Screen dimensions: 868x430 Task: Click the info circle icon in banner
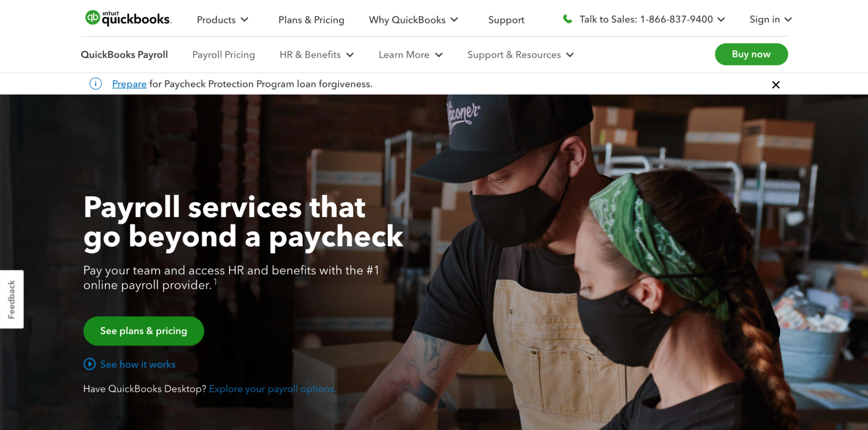(x=96, y=83)
